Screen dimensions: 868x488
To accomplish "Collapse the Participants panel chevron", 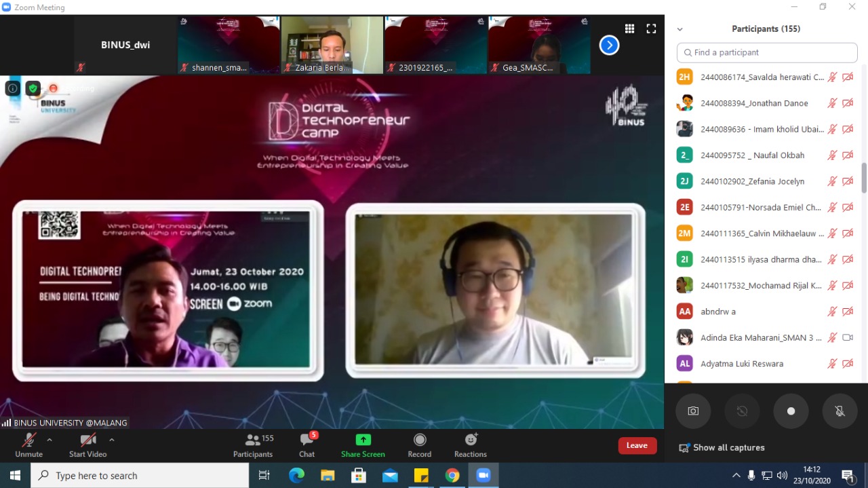I will pyautogui.click(x=680, y=29).
